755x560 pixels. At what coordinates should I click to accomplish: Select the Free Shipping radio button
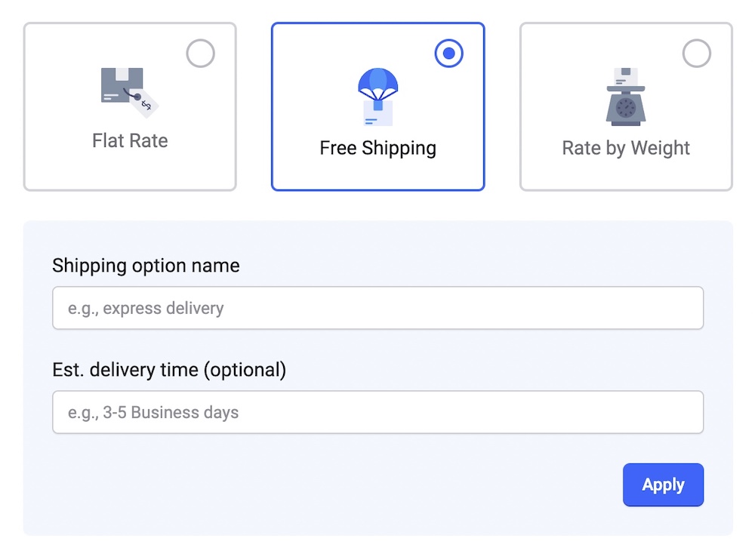(448, 54)
